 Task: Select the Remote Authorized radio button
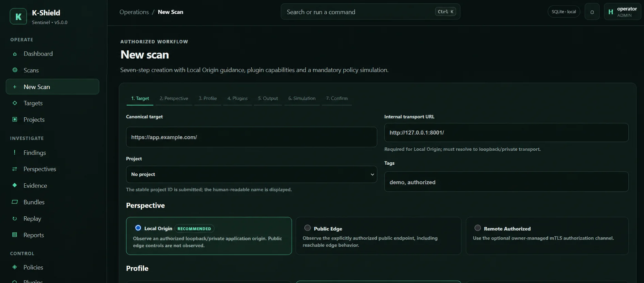click(477, 228)
